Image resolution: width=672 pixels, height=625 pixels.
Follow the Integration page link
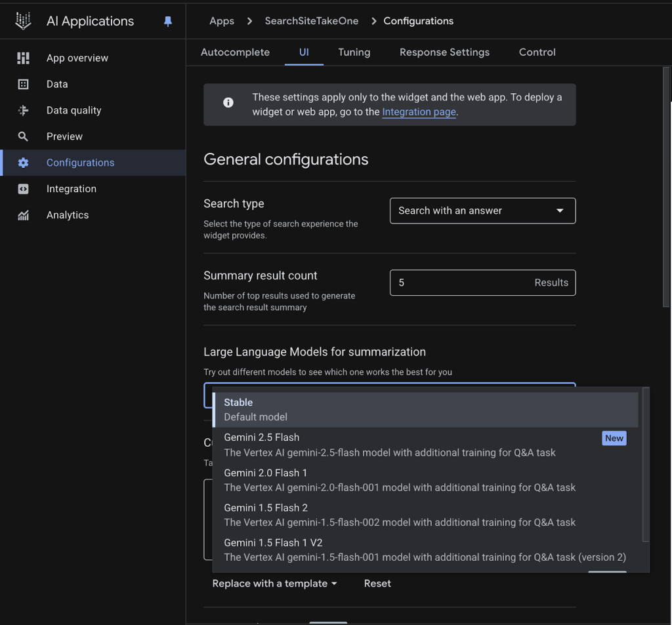[x=419, y=111]
